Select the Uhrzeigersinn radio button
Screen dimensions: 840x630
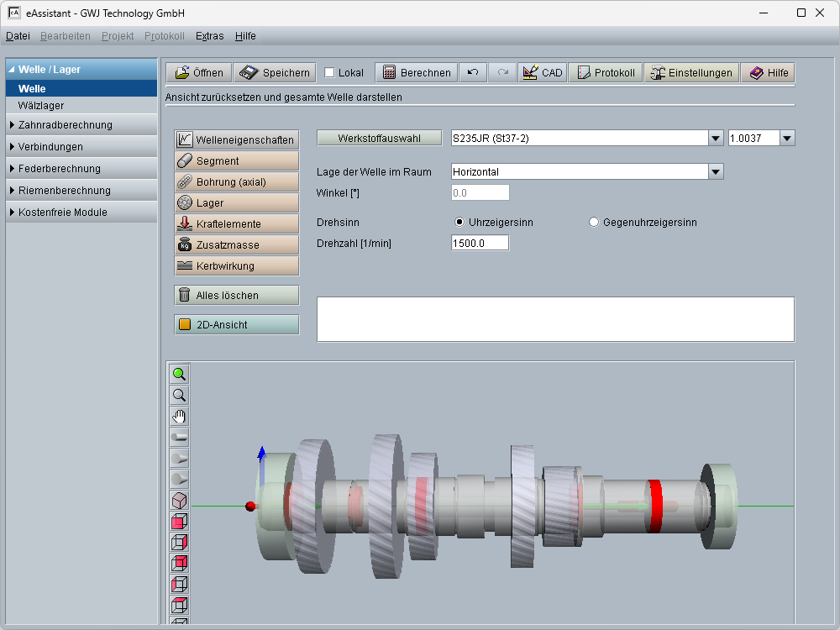[x=459, y=223]
